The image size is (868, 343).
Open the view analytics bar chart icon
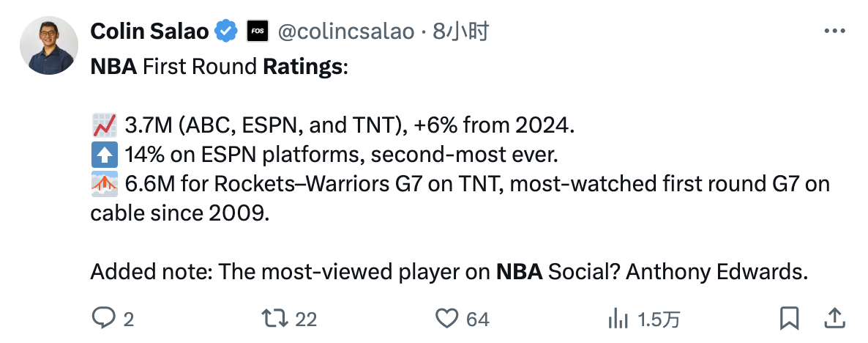(619, 318)
